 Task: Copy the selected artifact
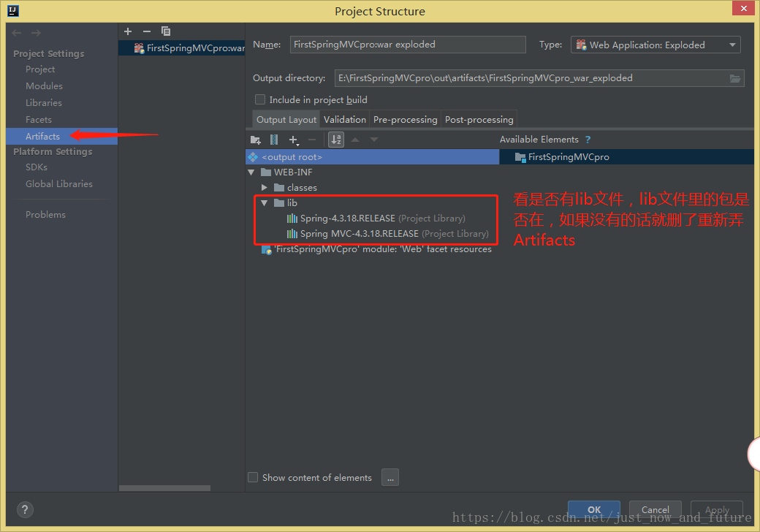(x=166, y=31)
